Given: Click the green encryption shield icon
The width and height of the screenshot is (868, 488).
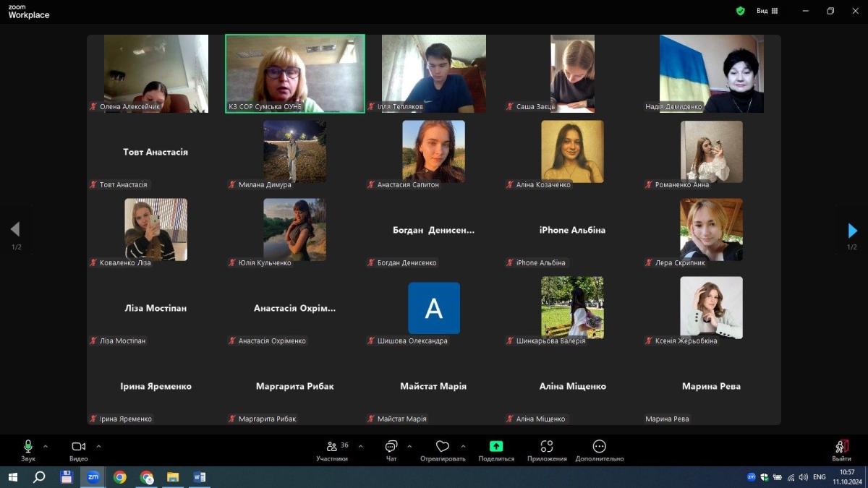Looking at the screenshot, I should tap(740, 11).
